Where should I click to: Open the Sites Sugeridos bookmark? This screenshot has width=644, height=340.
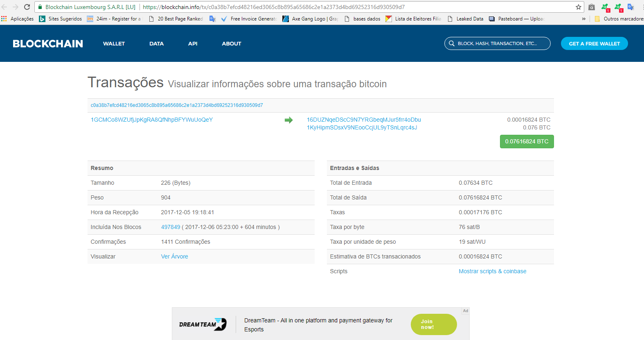[61, 19]
